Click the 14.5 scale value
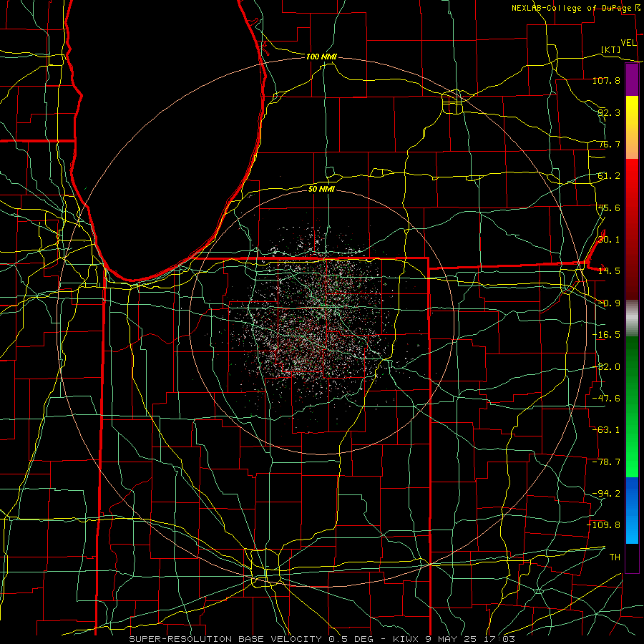This screenshot has width=644, height=644. [609, 271]
